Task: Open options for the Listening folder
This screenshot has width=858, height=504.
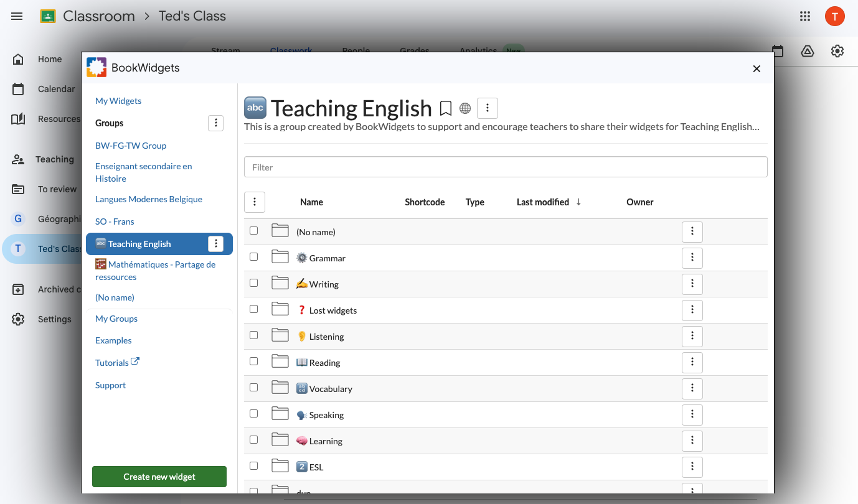Action: coord(692,336)
